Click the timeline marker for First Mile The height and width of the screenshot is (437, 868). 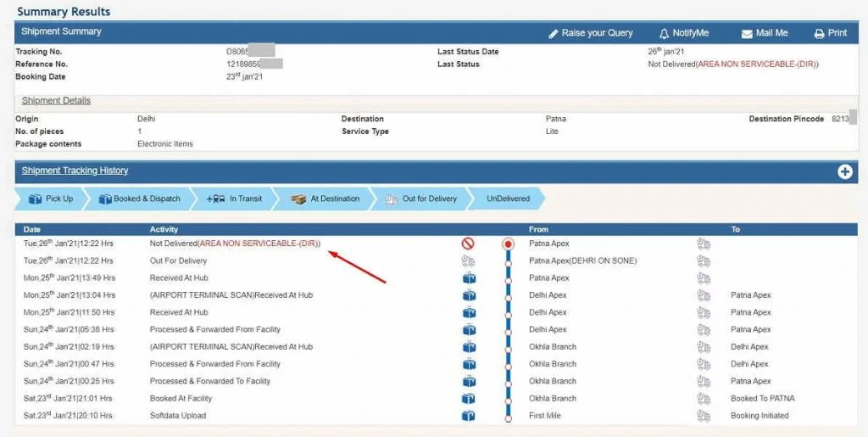(x=509, y=418)
